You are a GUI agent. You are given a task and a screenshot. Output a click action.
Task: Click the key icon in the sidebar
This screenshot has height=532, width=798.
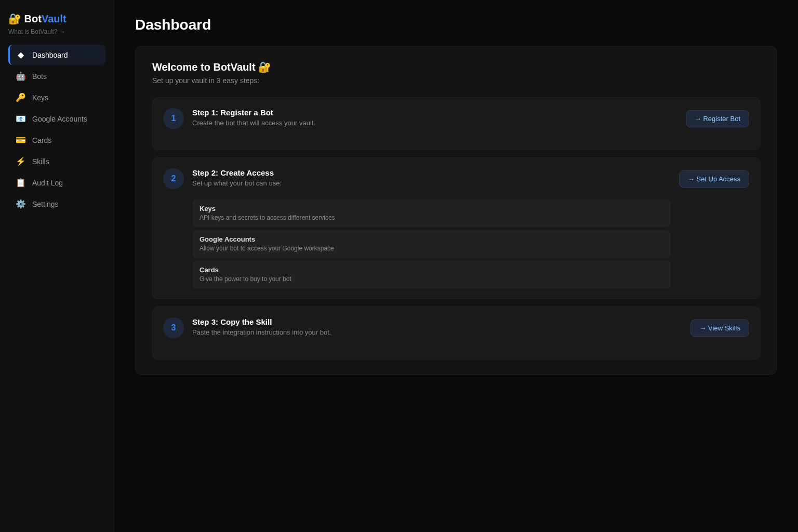[x=21, y=98]
